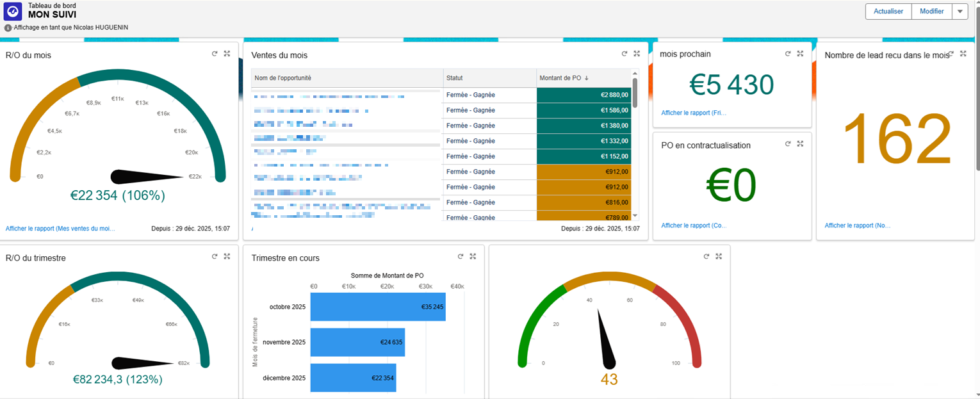Expand the Ventes du mois widget

coord(637,54)
